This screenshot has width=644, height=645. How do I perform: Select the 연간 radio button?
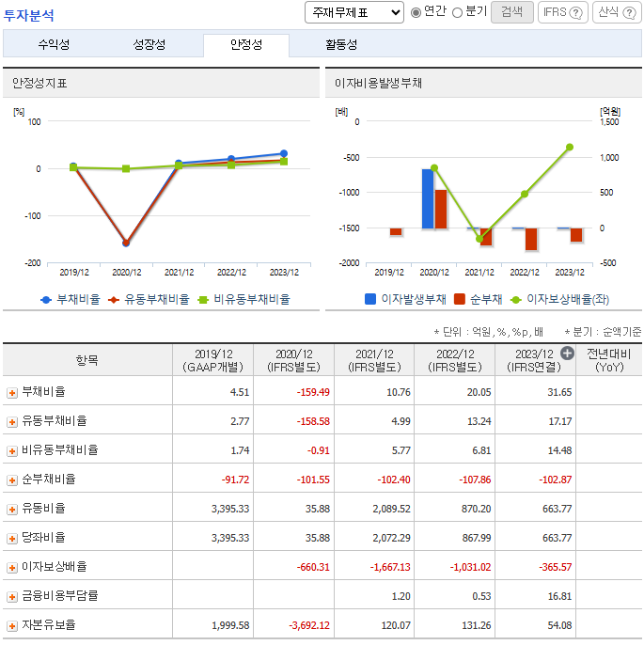416,13
